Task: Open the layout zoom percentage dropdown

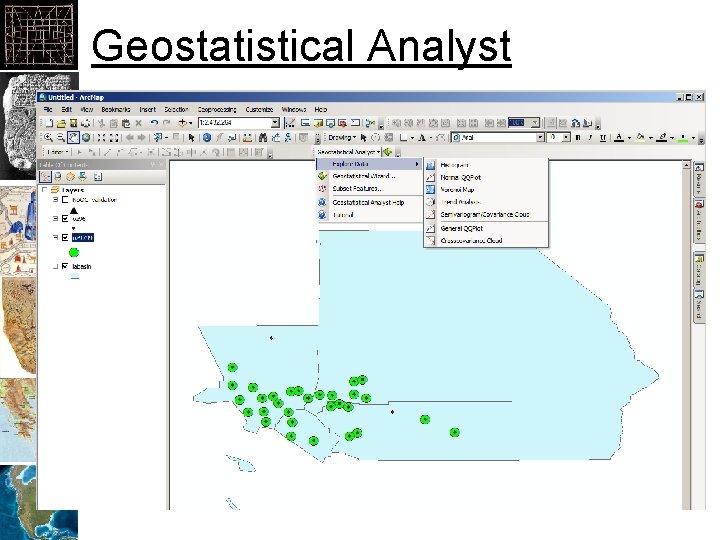Action: coord(535,123)
